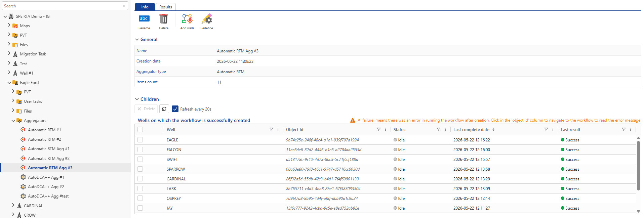
Task: Open the Object Id column filter icon
Action: tap(379, 129)
